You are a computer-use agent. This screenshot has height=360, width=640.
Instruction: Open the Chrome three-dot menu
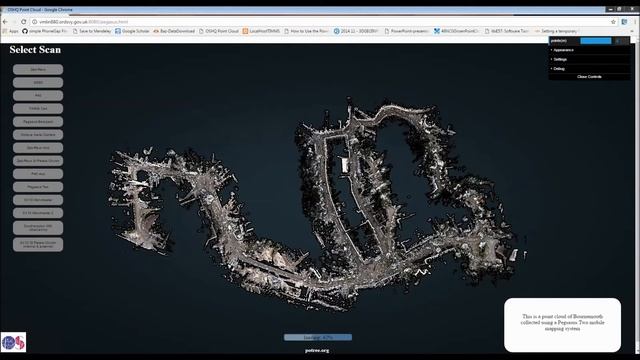(635, 22)
